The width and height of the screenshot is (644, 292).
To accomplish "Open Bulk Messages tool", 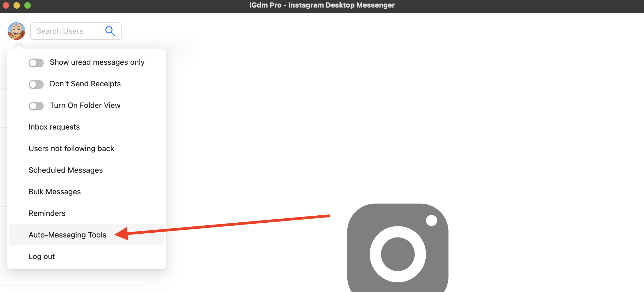I will [54, 191].
